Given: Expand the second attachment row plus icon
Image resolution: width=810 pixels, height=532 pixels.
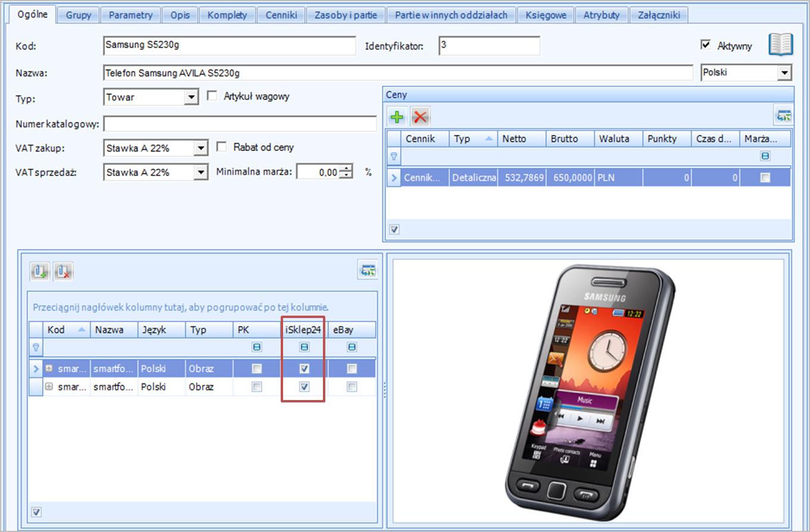Looking at the screenshot, I should point(49,387).
